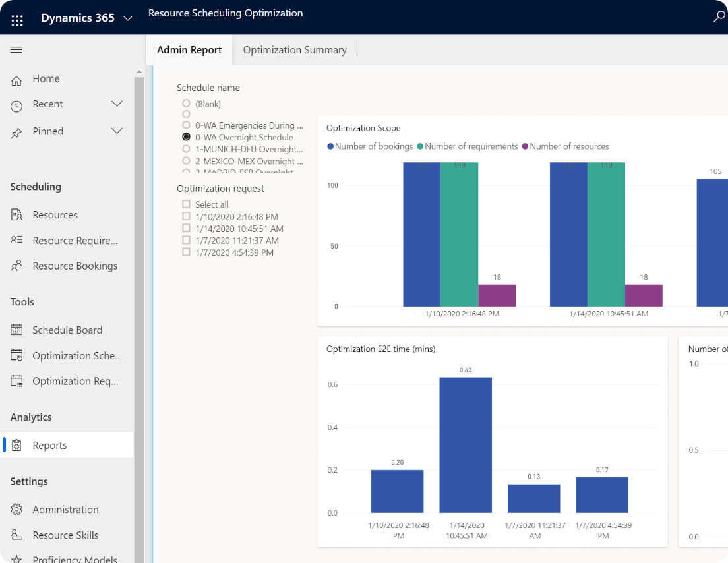
Task: Open the app launcher waffle icon
Action: point(17,19)
